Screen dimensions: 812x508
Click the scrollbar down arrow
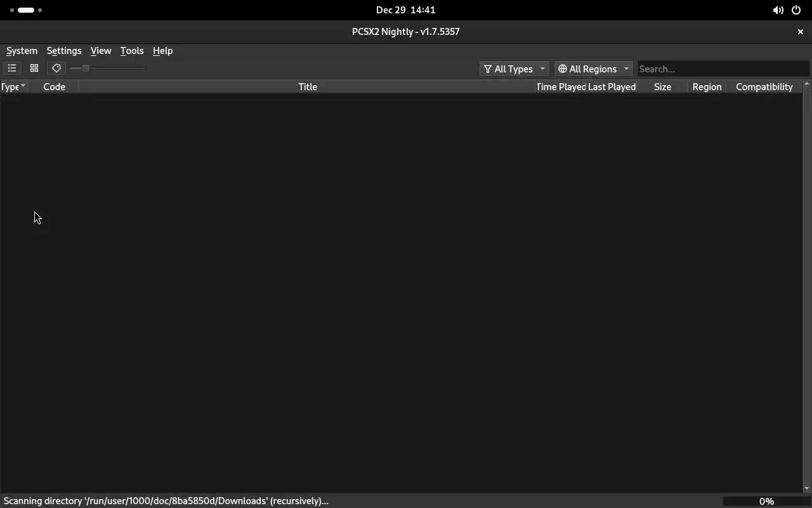tap(807, 488)
